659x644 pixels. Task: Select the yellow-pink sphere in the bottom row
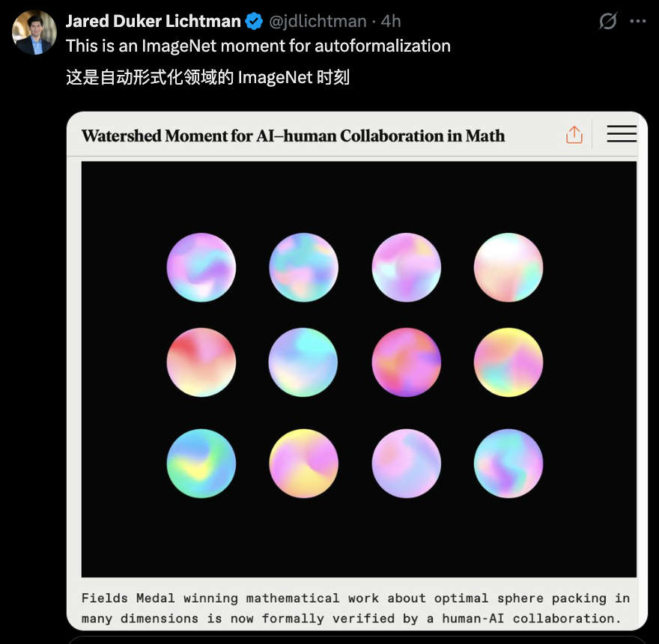[x=304, y=464]
